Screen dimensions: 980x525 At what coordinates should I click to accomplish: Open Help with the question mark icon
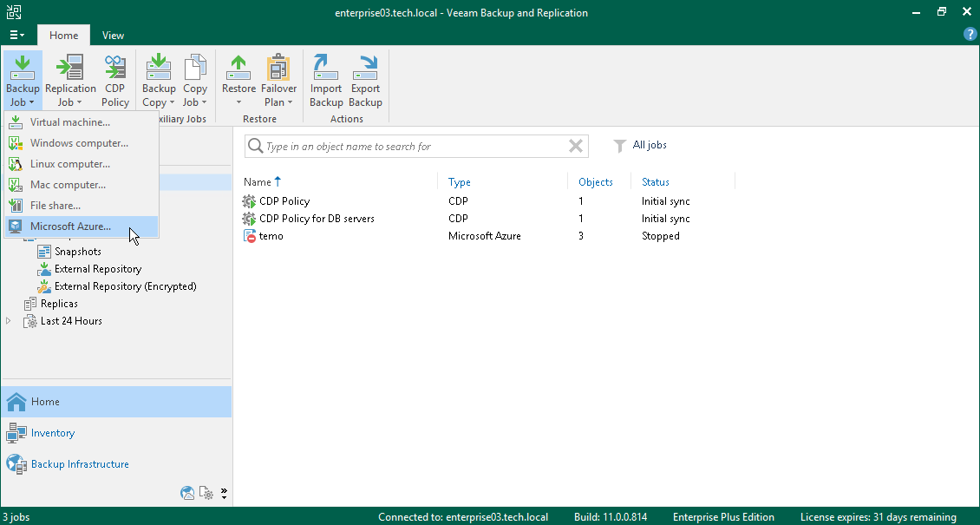(970, 35)
